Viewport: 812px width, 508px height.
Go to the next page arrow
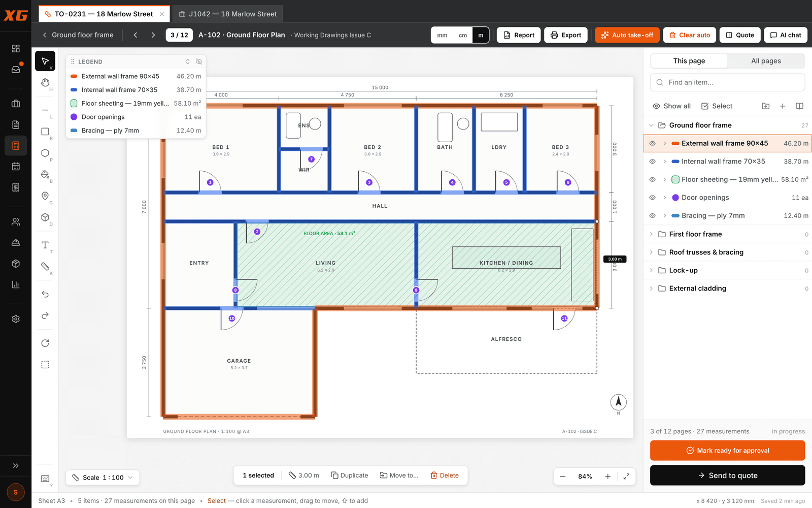(x=153, y=35)
